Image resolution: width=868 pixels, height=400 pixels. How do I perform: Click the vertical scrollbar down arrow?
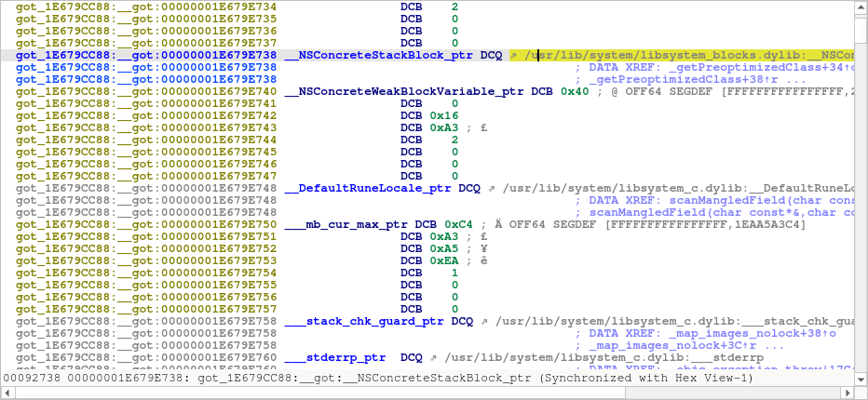[861, 379]
